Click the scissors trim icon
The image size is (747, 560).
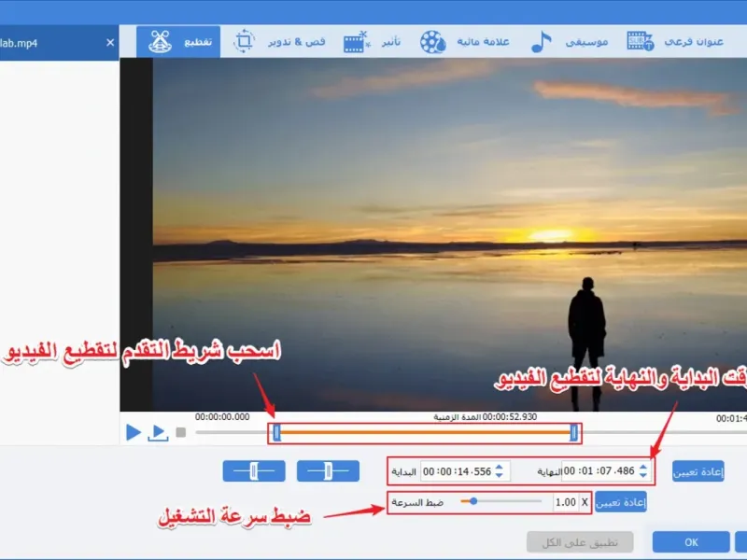pyautogui.click(x=160, y=42)
